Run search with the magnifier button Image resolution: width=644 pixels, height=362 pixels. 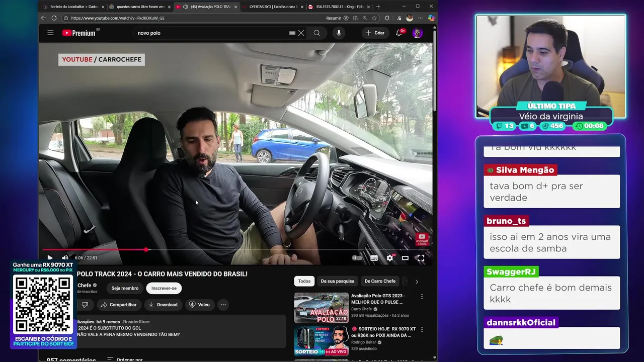pos(316,33)
